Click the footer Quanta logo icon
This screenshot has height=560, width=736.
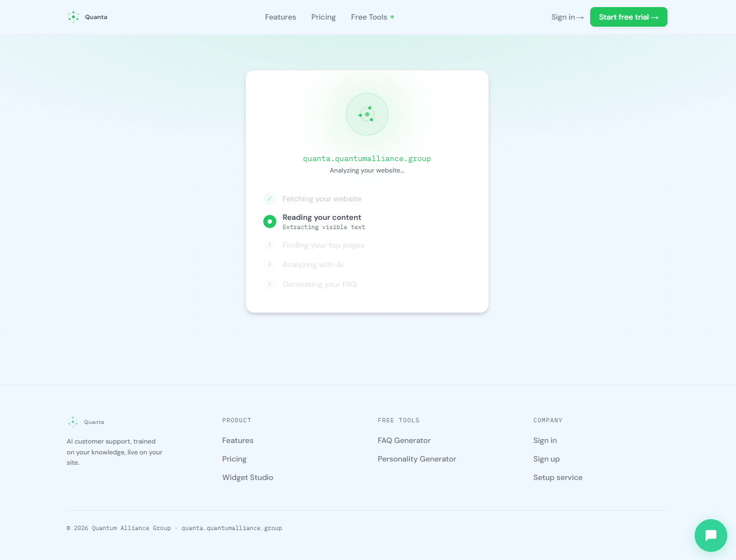(73, 422)
